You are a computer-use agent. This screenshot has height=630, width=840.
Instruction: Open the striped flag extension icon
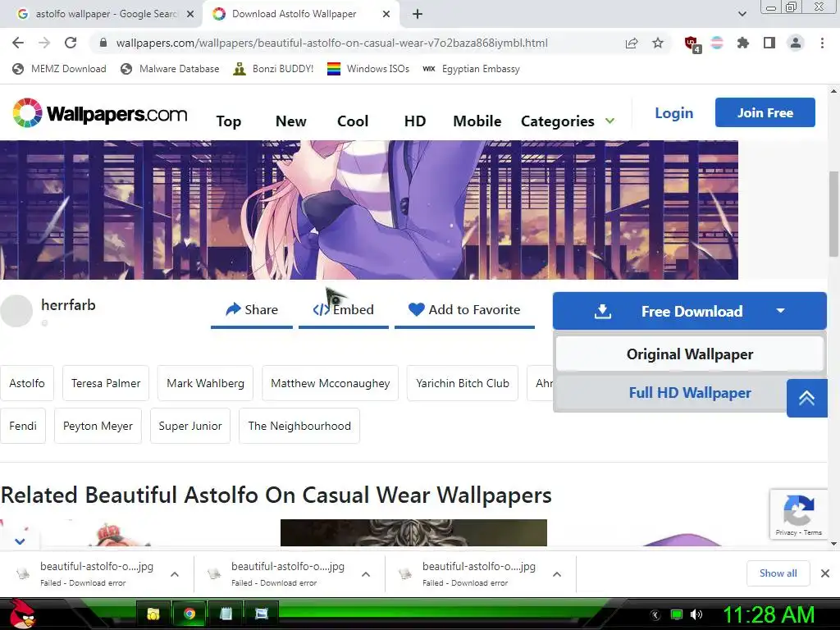click(x=717, y=43)
